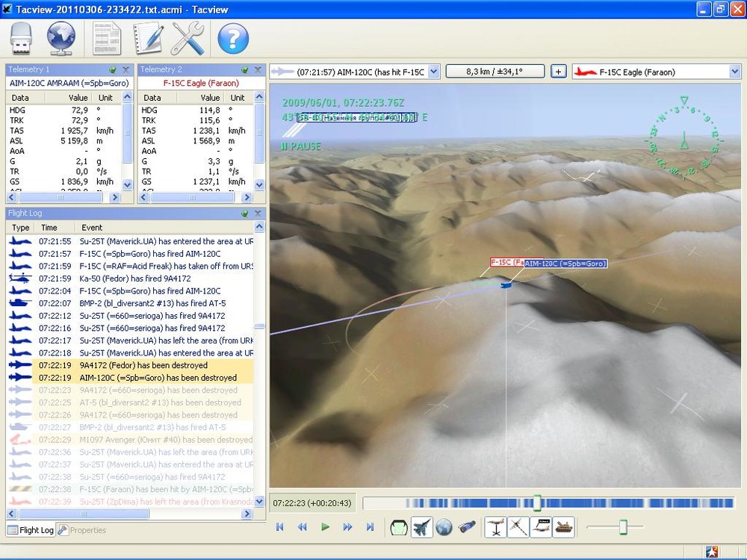
Task: Click the 8,3 km distance field
Action: [495, 72]
